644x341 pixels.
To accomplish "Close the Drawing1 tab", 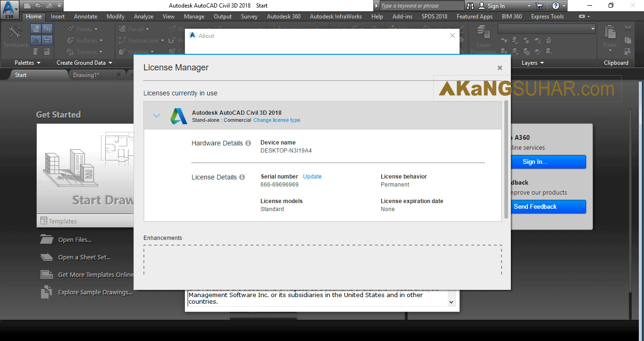I will [118, 75].
